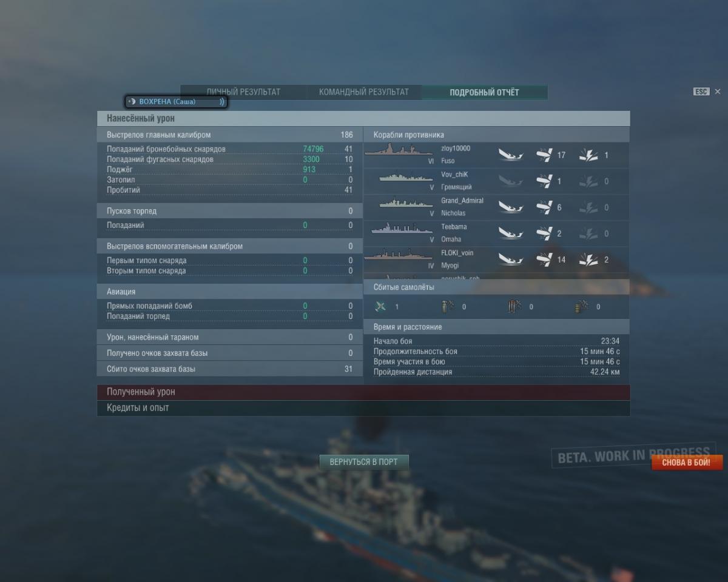Click the sunk ship icon for Fuso

511,155
